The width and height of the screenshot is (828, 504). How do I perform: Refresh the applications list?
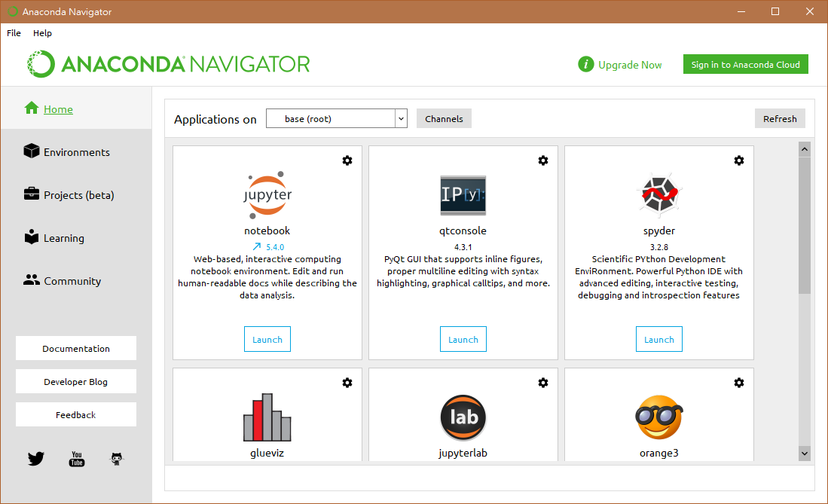tap(780, 119)
